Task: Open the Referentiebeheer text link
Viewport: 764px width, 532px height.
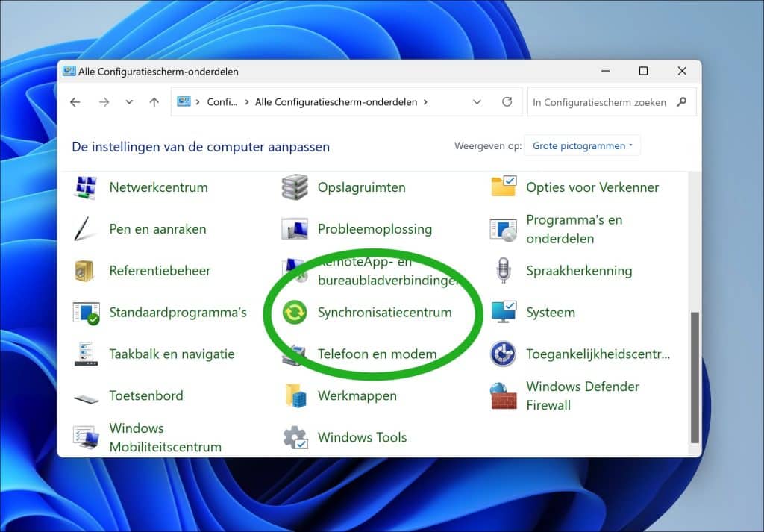Action: [160, 270]
